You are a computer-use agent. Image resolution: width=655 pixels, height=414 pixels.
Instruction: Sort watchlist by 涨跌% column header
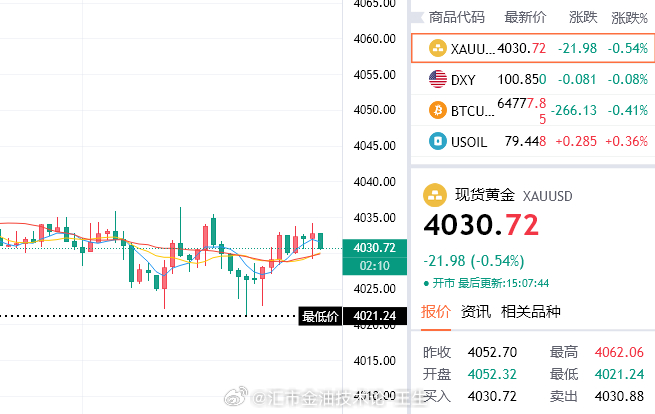(x=630, y=18)
